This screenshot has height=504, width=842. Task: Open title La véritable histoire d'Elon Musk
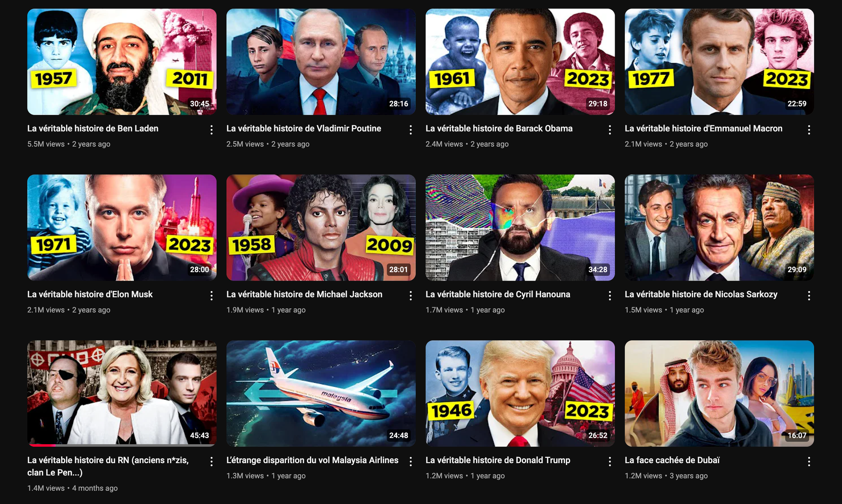pos(90,294)
